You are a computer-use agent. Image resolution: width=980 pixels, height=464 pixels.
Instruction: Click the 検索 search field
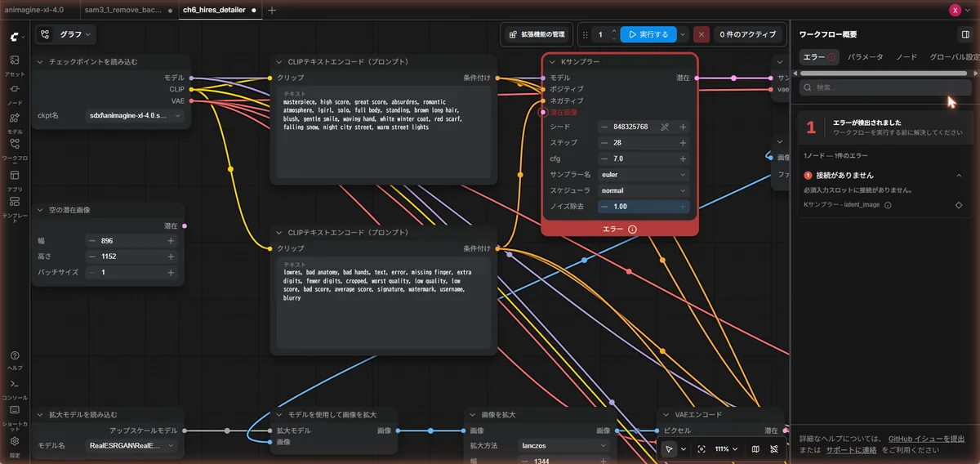tap(885, 87)
